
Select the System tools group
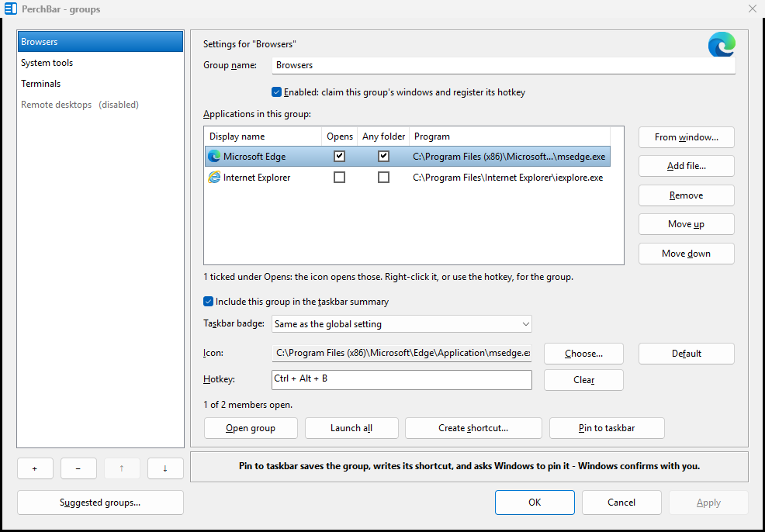(x=101, y=63)
